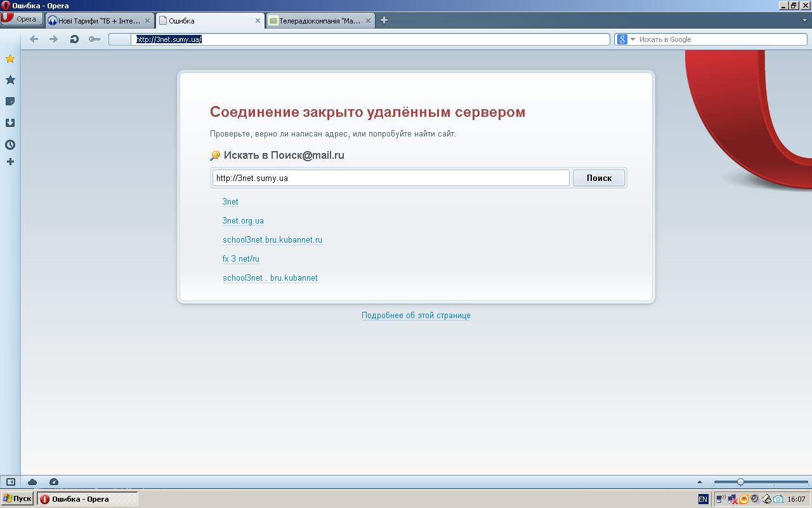Click the Back navigation arrow
The width and height of the screenshot is (812, 508).
pyautogui.click(x=34, y=39)
